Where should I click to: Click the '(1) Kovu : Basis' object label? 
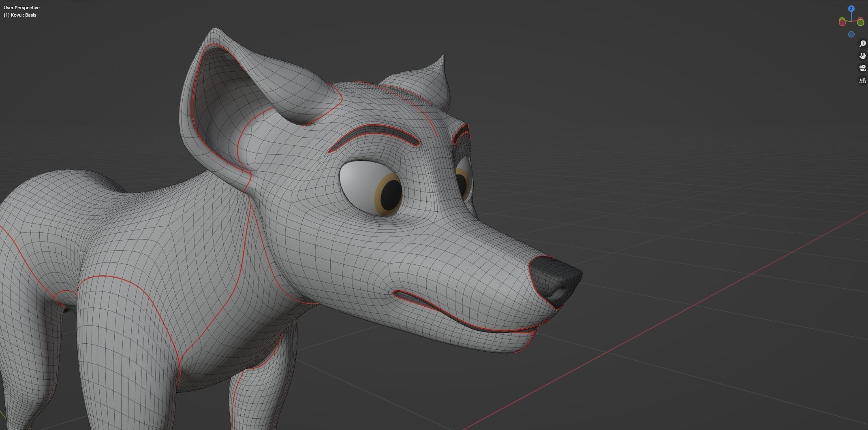pyautogui.click(x=20, y=15)
